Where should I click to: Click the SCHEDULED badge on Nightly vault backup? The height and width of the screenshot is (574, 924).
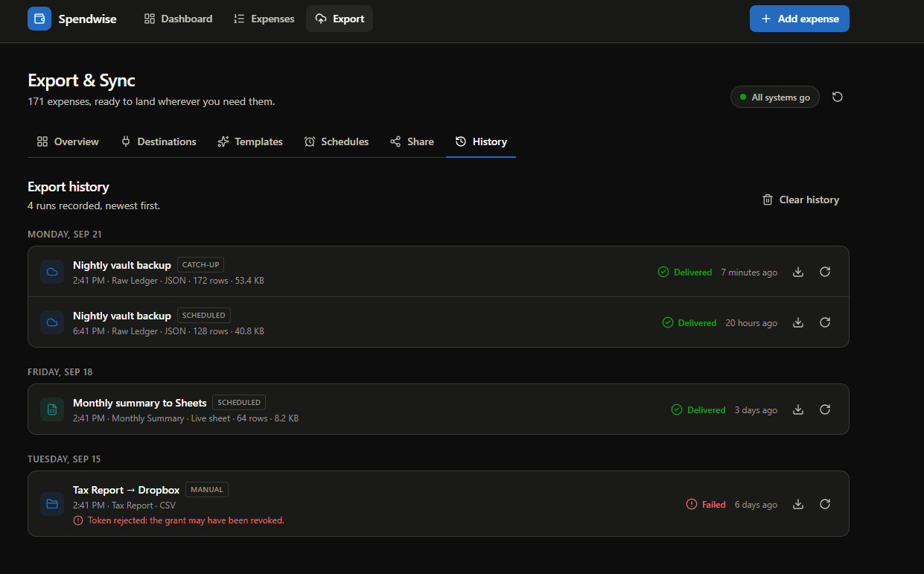point(204,315)
